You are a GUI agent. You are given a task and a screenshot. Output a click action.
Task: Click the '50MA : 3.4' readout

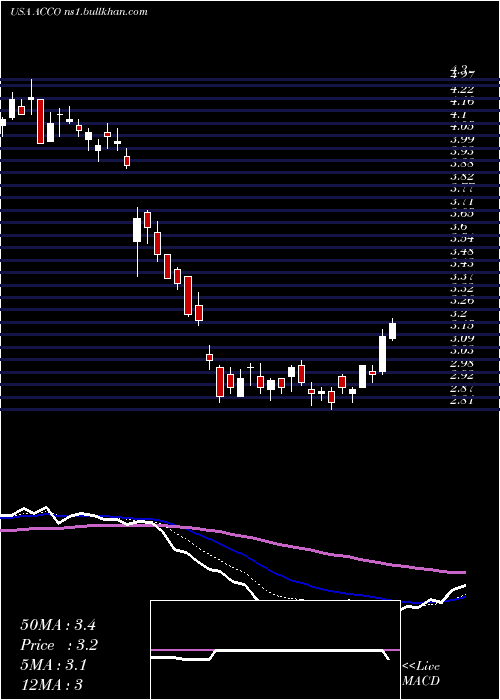point(58,625)
